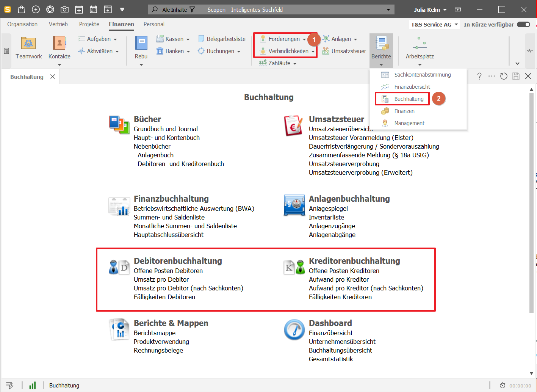Screen dimensions: 537x392
Task: Click the more options ellipsis icon
Action: 492,76
